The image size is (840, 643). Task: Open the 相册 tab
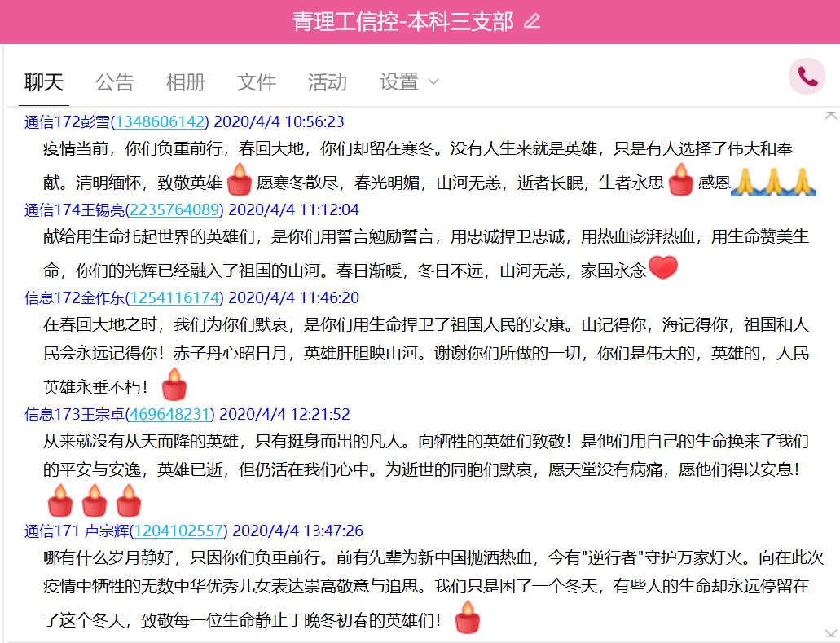(x=185, y=81)
